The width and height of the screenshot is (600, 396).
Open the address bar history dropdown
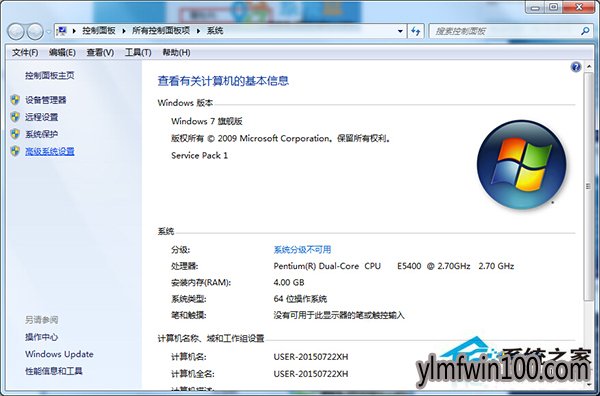400,31
